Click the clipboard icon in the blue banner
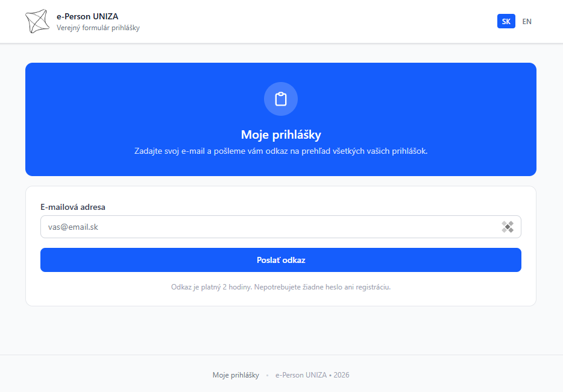This screenshot has height=392, width=563. pyautogui.click(x=281, y=99)
